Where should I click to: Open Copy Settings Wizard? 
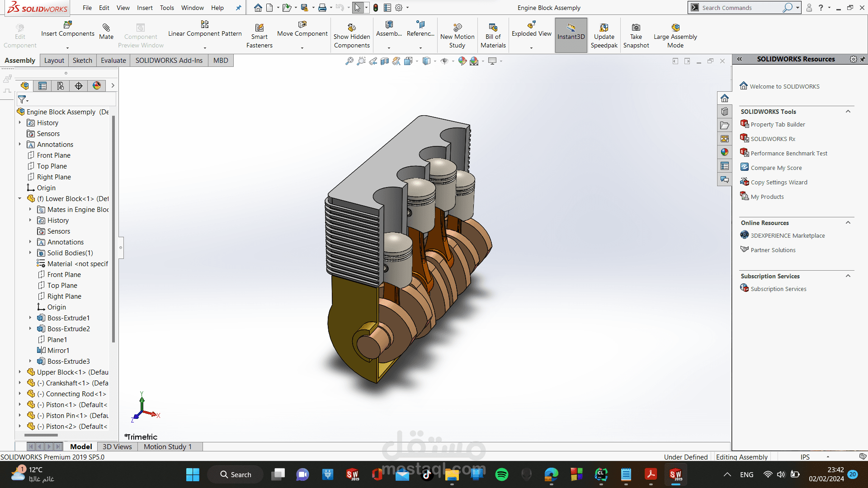(x=779, y=182)
